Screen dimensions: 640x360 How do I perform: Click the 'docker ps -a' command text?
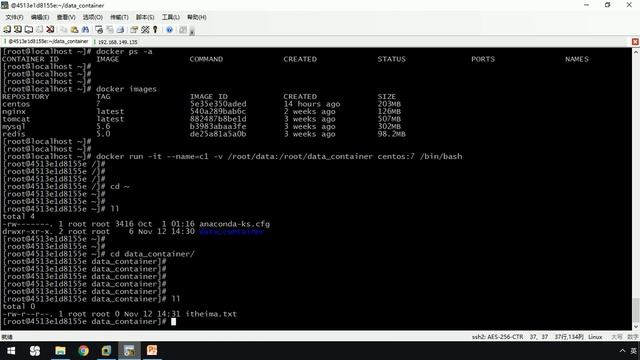click(x=124, y=52)
